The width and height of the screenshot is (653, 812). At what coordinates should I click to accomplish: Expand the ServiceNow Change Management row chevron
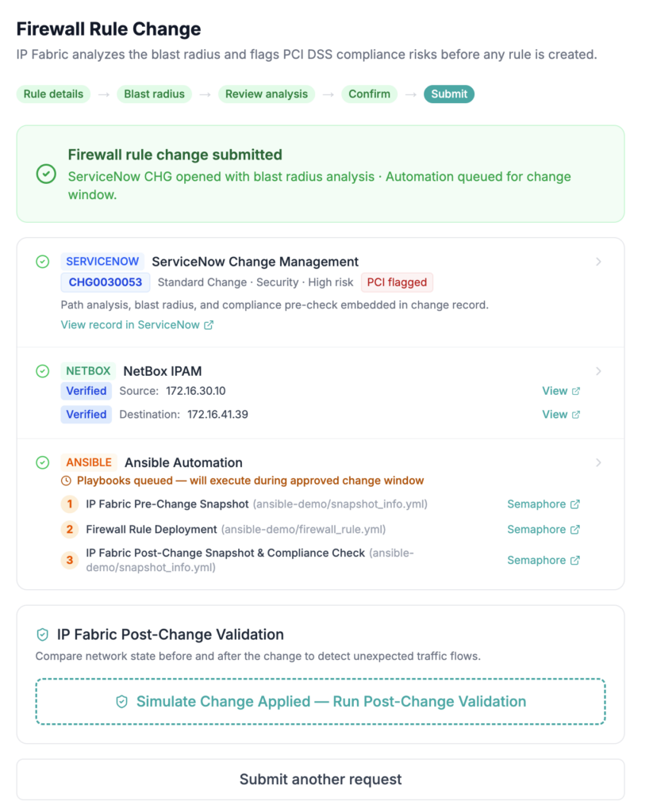click(x=598, y=262)
